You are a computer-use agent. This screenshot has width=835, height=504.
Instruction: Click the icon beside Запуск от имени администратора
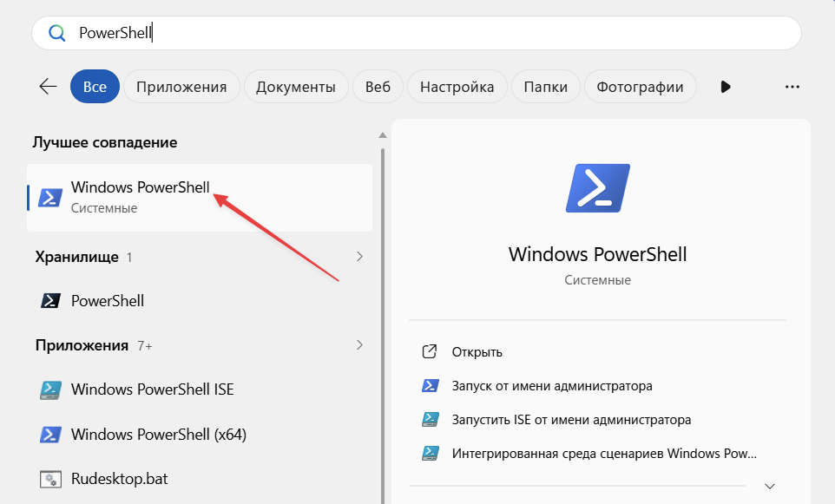(x=431, y=386)
